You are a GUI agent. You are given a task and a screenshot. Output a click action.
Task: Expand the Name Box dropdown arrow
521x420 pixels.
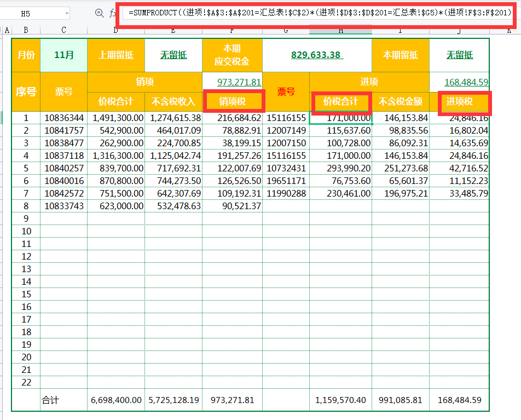click(66, 13)
